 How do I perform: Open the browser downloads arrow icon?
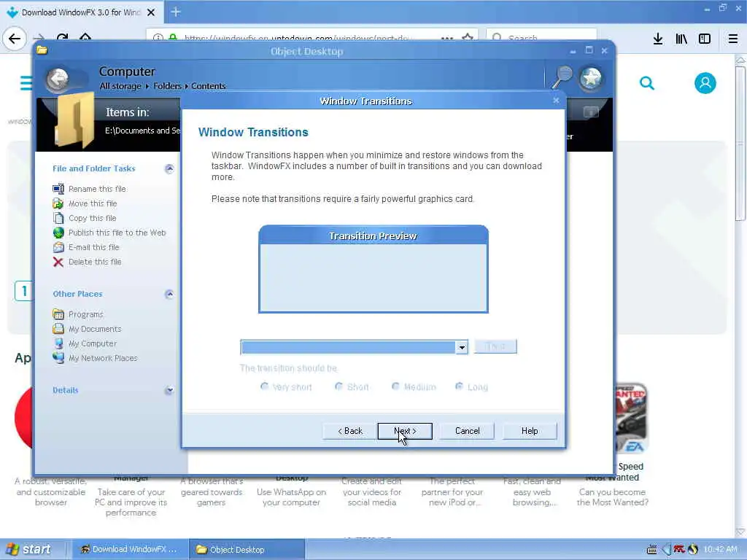(658, 39)
